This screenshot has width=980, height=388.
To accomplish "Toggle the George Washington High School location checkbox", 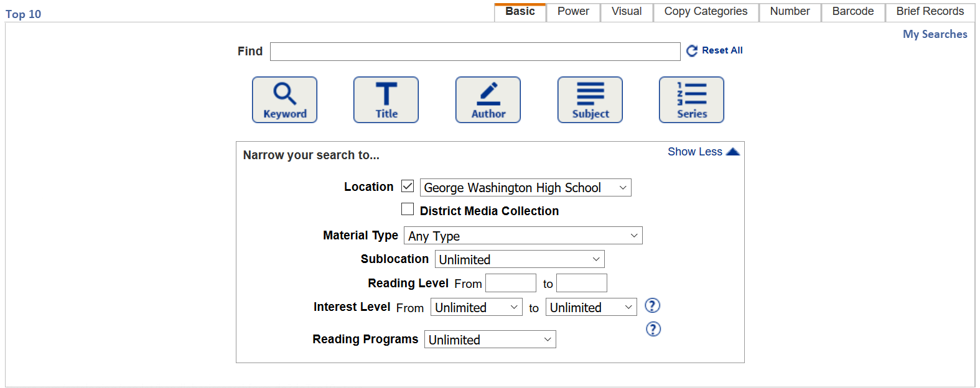I will pos(408,186).
